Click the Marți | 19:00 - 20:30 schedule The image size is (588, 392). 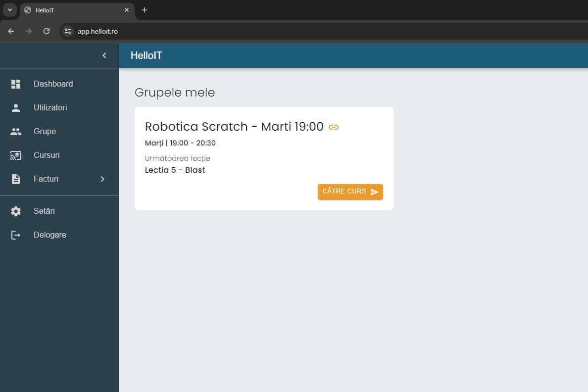pyautogui.click(x=180, y=143)
